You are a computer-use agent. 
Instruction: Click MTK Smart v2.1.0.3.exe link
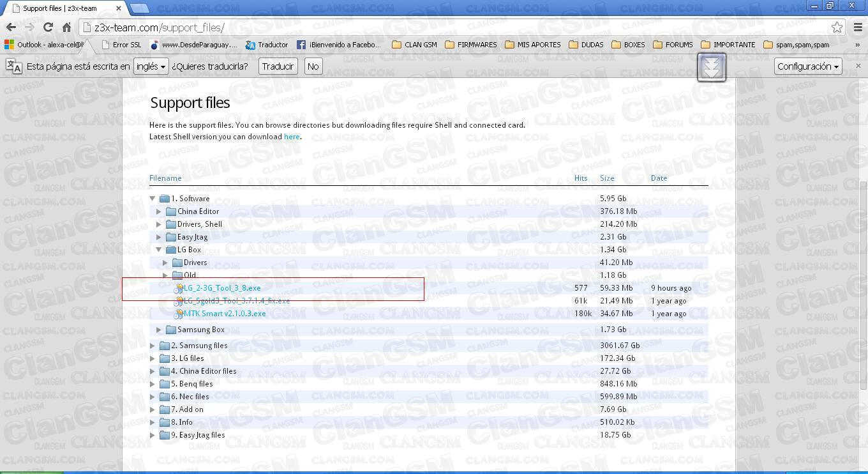click(225, 314)
